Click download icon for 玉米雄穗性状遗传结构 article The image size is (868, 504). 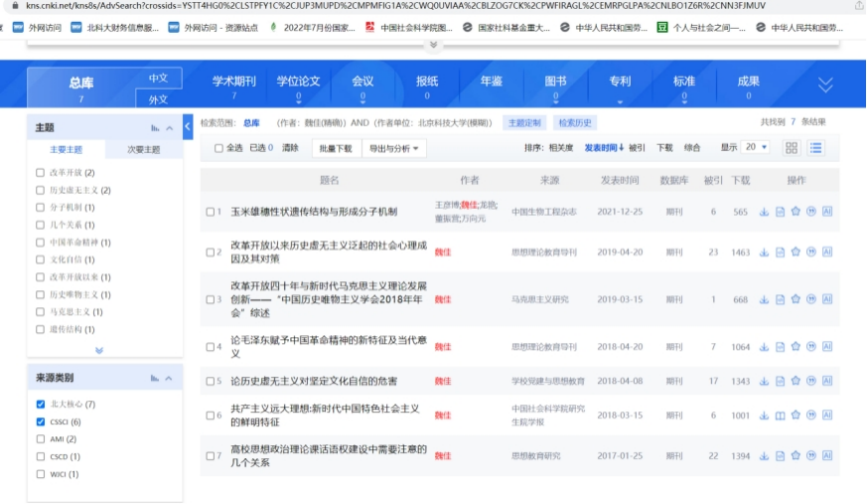click(764, 212)
